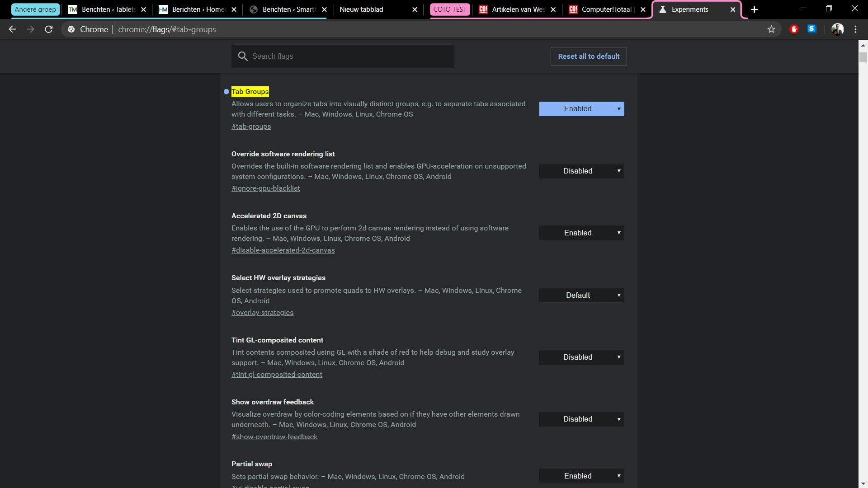Click the Andere groep group chip
868x488 pixels.
tap(35, 9)
